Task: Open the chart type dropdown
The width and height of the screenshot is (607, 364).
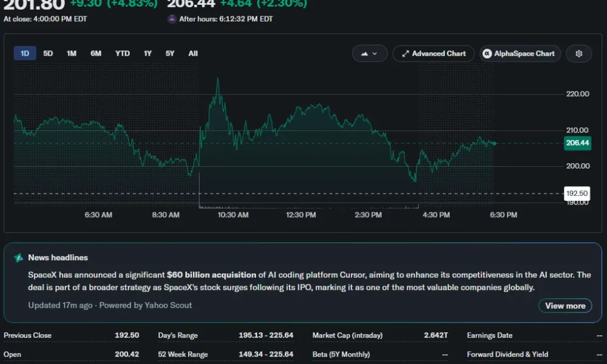Action: click(x=370, y=53)
